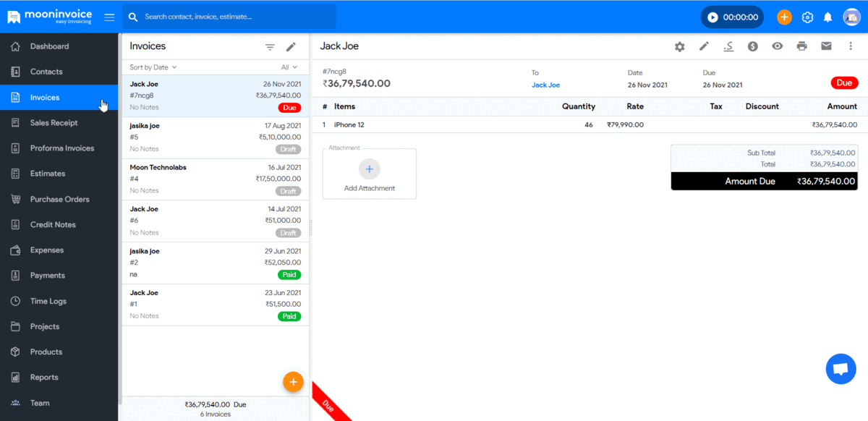The image size is (868, 421).
Task: Select Jack Joe invoice #6
Action: coord(216,221)
